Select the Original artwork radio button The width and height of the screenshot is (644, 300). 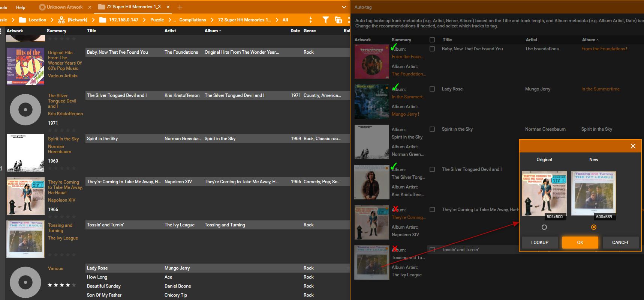(x=544, y=227)
